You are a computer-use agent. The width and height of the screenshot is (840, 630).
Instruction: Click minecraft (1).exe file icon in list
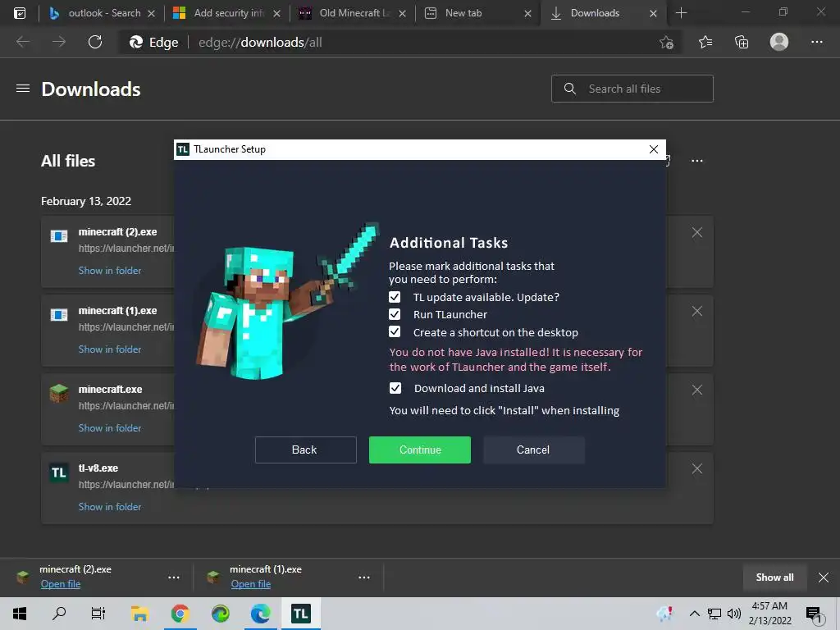pos(59,314)
